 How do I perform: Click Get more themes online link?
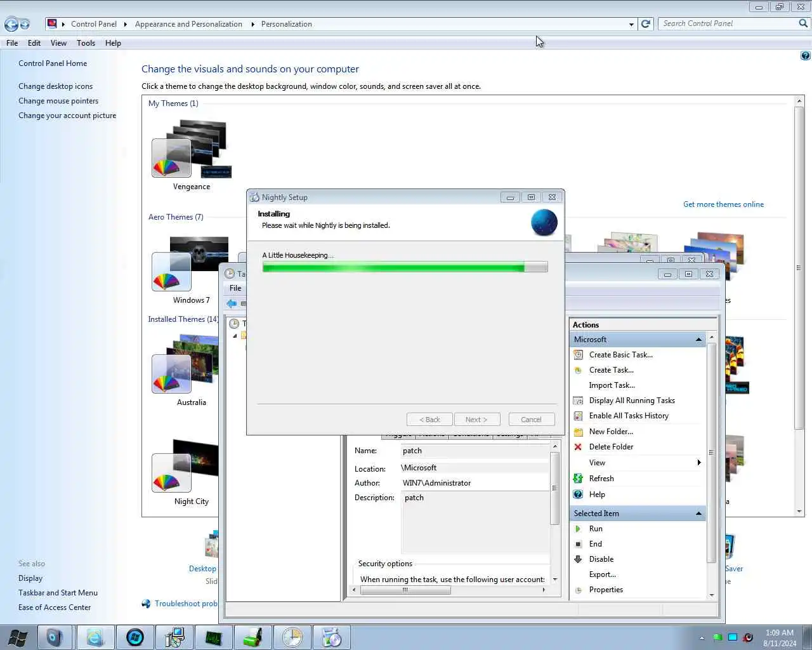point(723,204)
